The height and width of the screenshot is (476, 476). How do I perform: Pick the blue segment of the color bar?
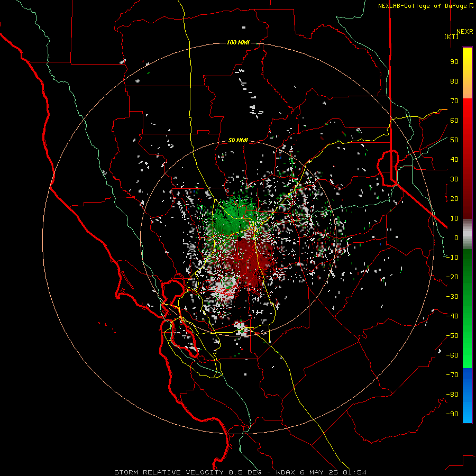click(467, 396)
